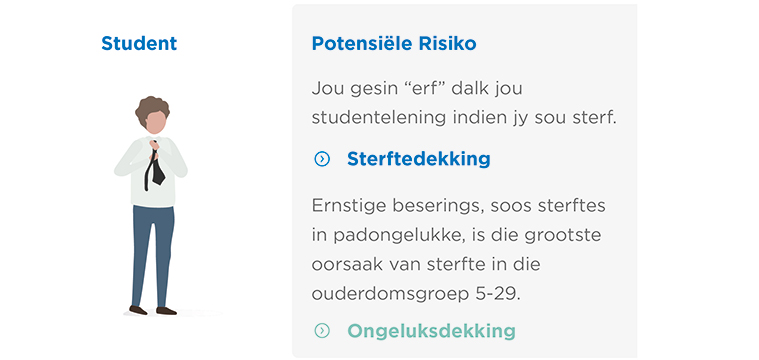Select the Student heading

[x=139, y=44]
